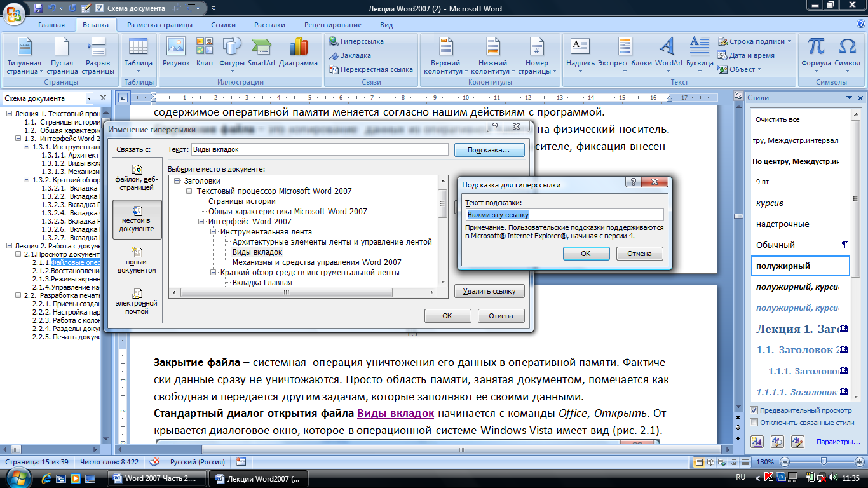
Task: Collapse Лекция 1 in document map
Action: pos(9,114)
